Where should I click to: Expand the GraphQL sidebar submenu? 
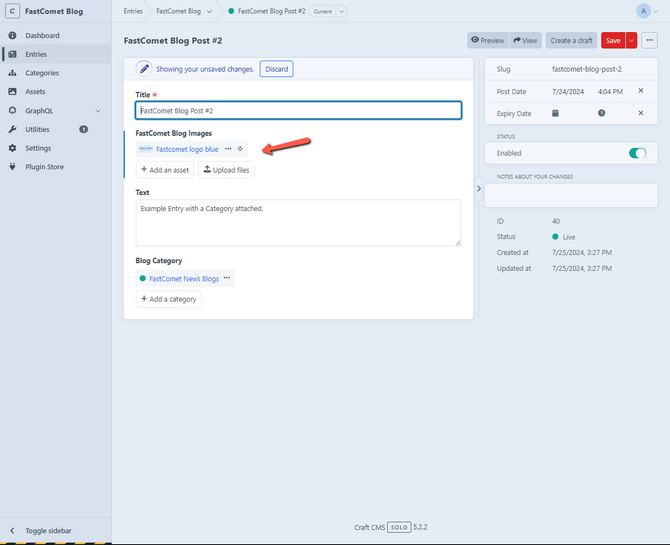98,110
